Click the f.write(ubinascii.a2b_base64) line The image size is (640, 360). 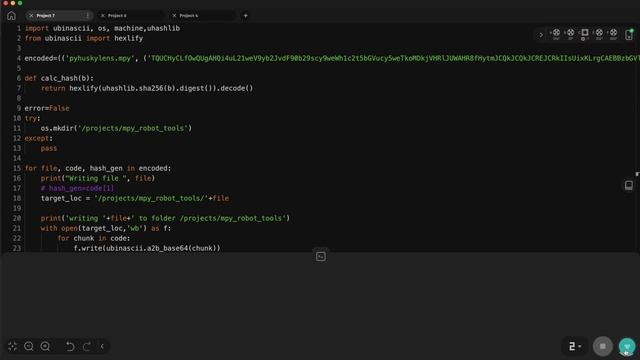coord(147,248)
